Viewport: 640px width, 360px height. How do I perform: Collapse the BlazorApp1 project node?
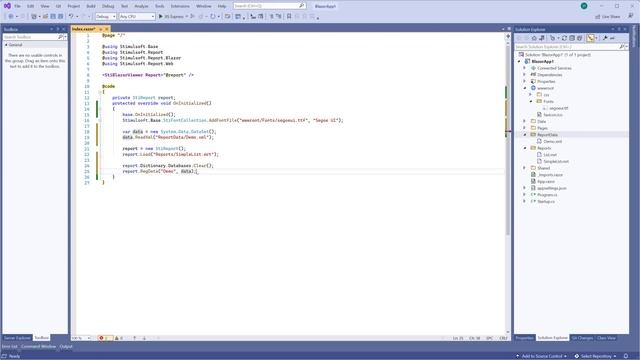coord(519,61)
